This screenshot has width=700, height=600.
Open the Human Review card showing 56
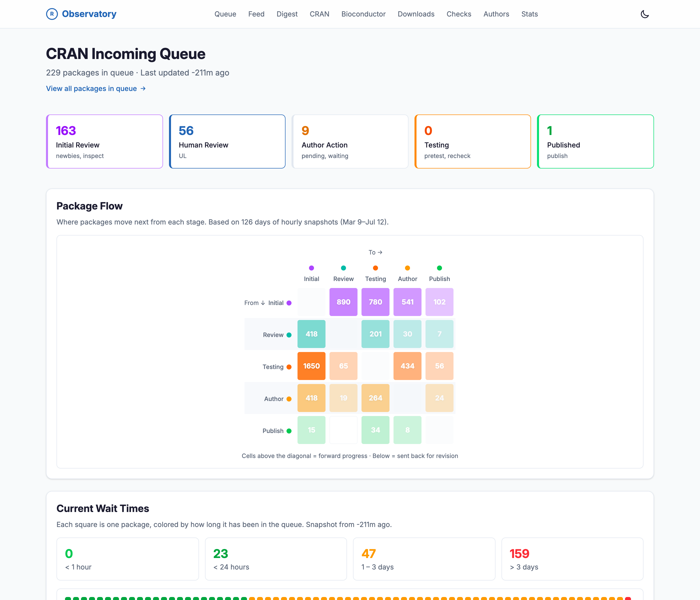click(x=227, y=141)
